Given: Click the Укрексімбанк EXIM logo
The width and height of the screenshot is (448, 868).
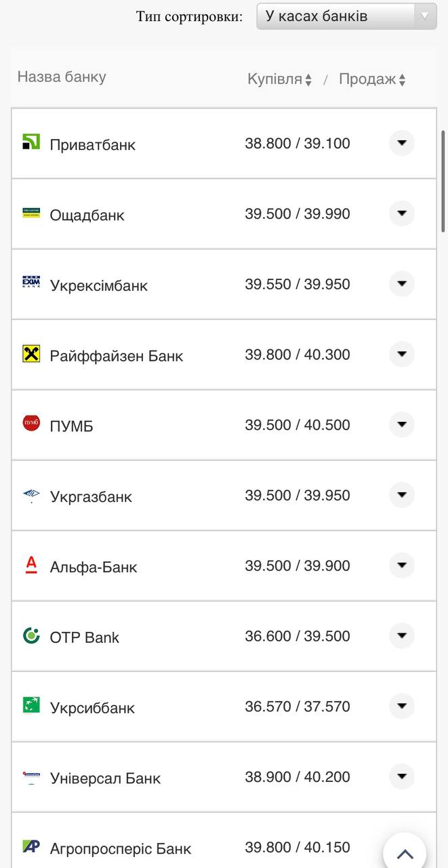Looking at the screenshot, I should [x=31, y=283].
